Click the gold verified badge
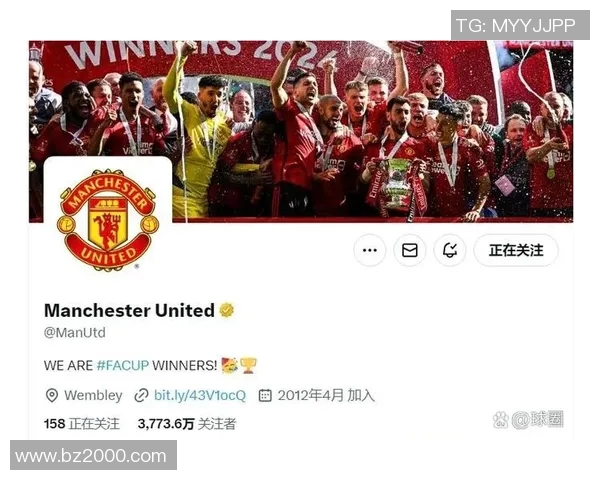The width and height of the screenshot is (600, 480). pos(227,310)
